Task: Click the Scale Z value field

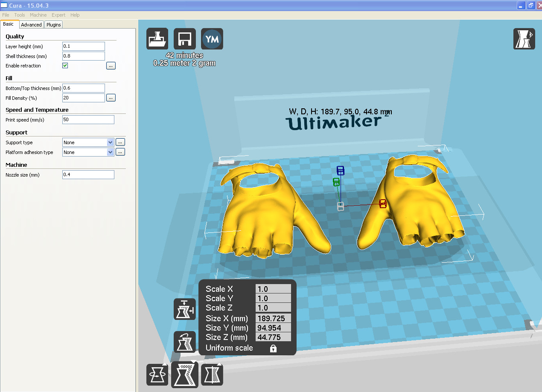Action: tap(273, 308)
